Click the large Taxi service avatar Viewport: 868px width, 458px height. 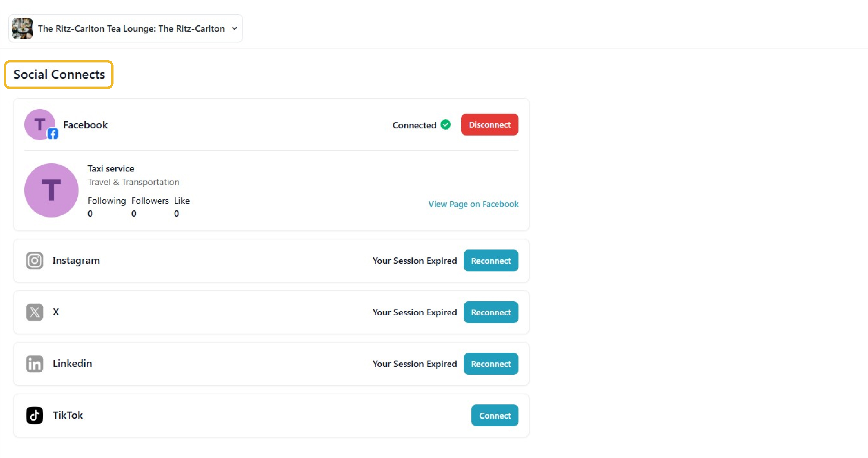coord(51,190)
